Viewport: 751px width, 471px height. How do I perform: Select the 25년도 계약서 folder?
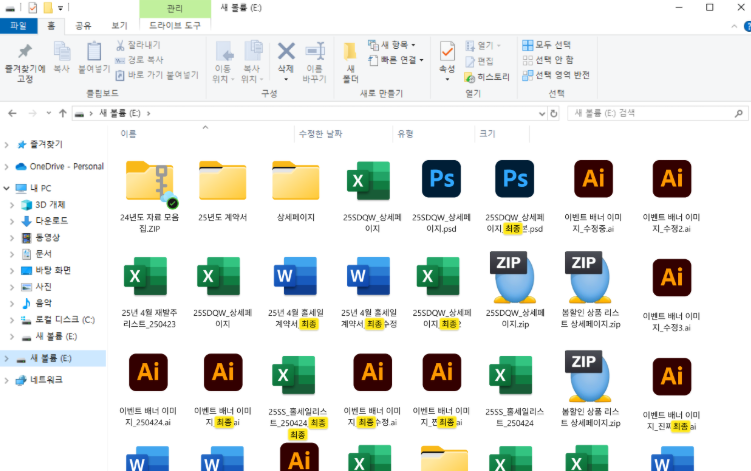223,181
